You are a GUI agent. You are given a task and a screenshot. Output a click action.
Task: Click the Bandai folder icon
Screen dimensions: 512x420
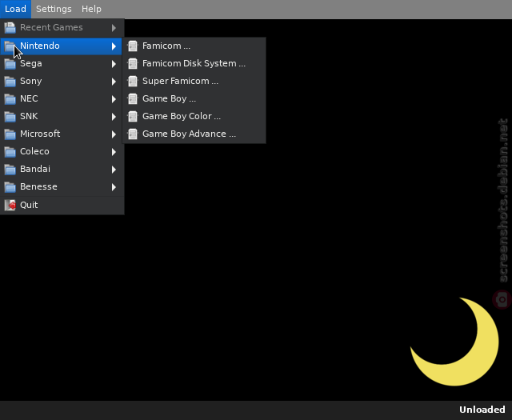click(10, 170)
